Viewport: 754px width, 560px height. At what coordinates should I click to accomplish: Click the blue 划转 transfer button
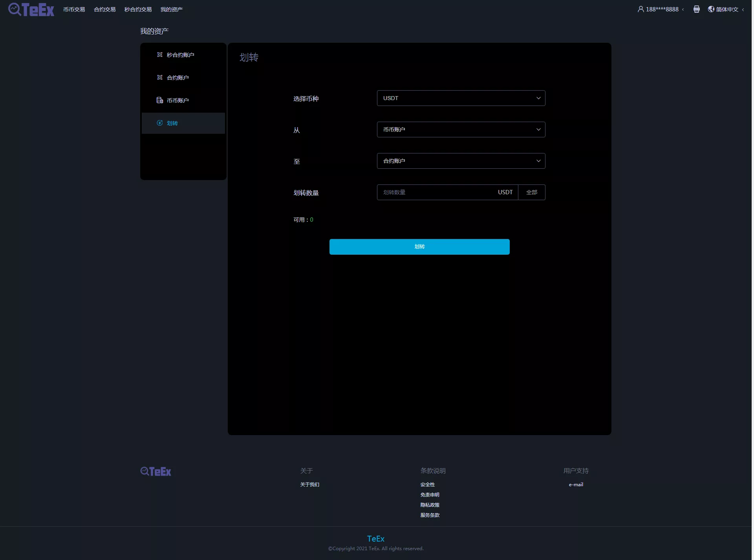tap(419, 247)
